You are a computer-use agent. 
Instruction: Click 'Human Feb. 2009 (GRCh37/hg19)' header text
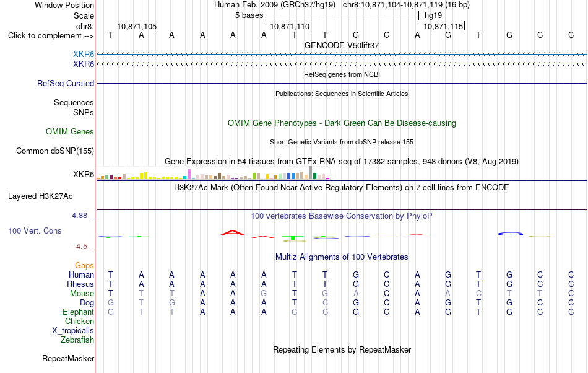tap(275, 5)
